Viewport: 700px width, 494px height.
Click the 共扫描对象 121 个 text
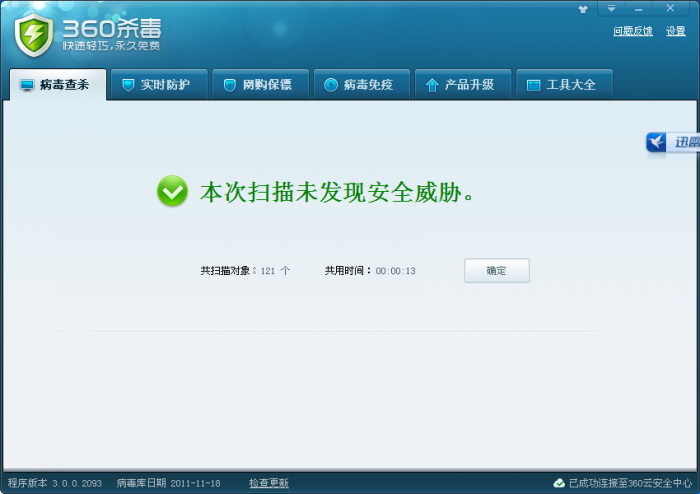[246, 270]
